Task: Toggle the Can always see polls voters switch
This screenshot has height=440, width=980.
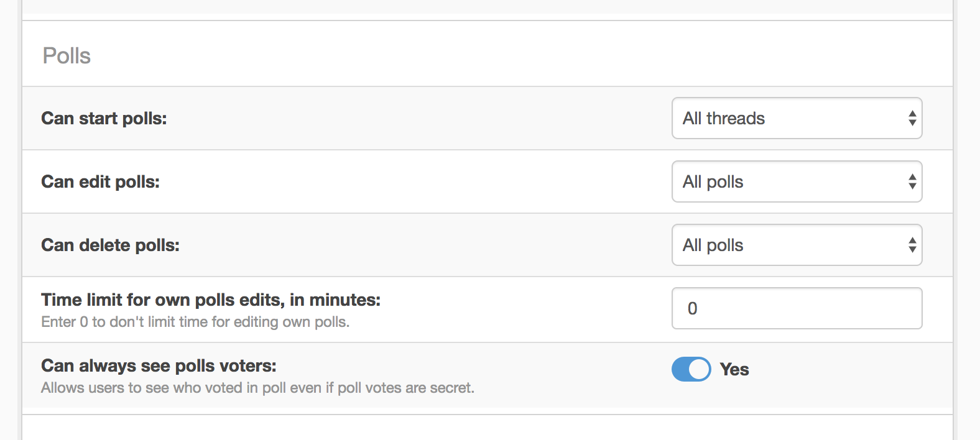Action: pyautogui.click(x=691, y=369)
